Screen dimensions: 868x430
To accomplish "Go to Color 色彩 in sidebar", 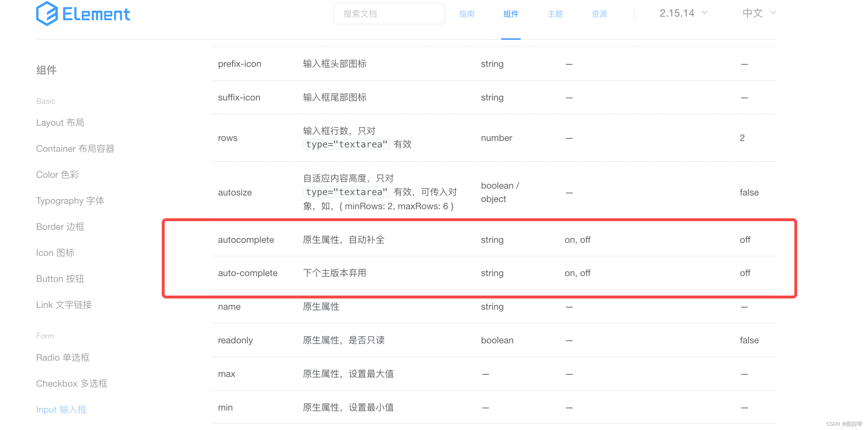I will (x=57, y=175).
